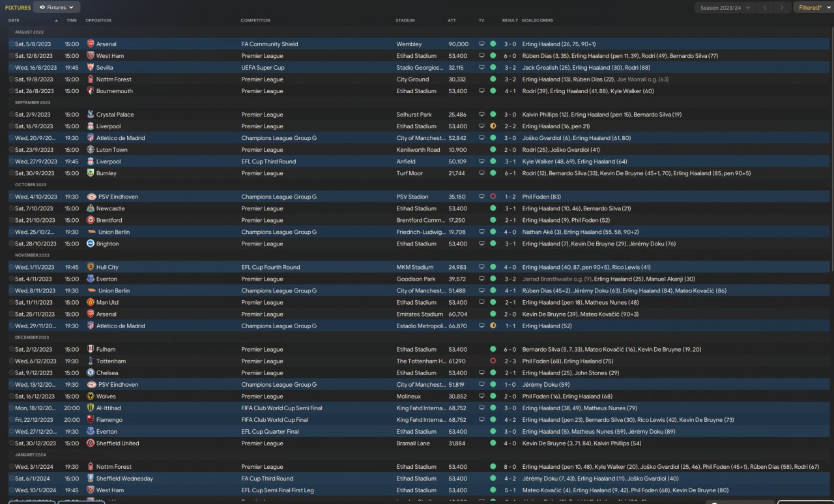Click the 'UEFA Super Cup' competition cell

click(x=263, y=68)
